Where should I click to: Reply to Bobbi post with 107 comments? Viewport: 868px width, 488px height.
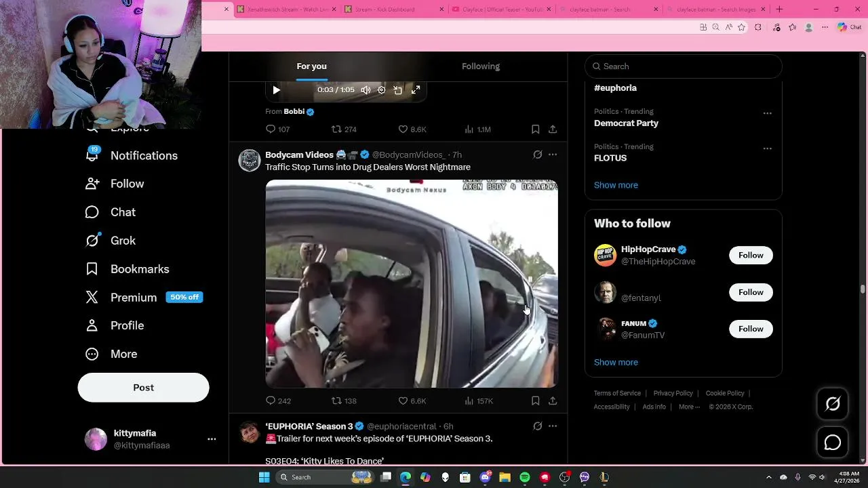coord(277,129)
